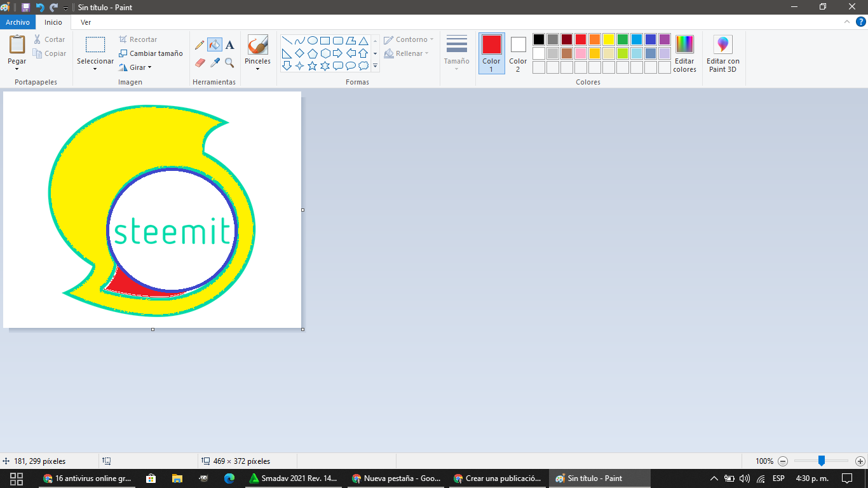Choose the hexagon shape
This screenshot has height=488, width=868.
coord(325,53)
